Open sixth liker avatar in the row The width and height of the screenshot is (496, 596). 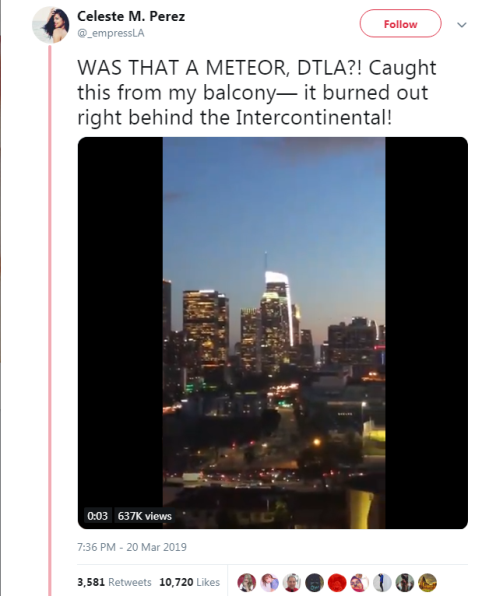click(x=360, y=582)
